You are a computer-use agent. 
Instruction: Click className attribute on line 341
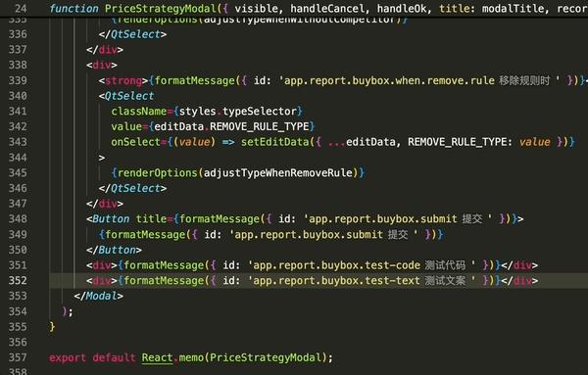click(x=139, y=112)
